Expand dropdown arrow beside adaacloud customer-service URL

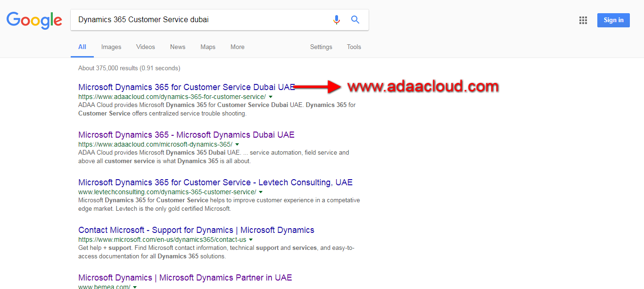(x=271, y=97)
